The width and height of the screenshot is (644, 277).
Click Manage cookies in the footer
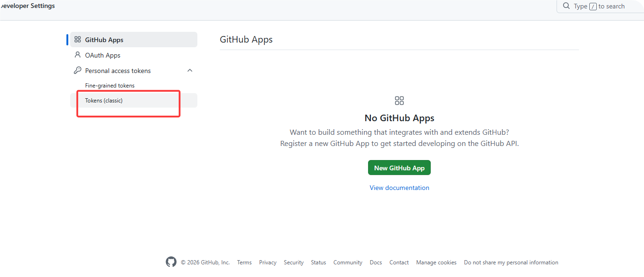pyautogui.click(x=436, y=262)
